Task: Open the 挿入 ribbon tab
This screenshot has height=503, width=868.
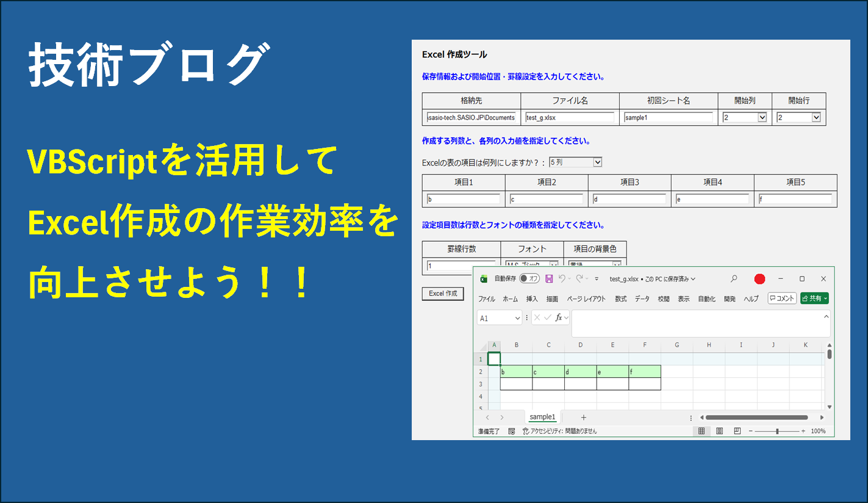Action: [532, 299]
